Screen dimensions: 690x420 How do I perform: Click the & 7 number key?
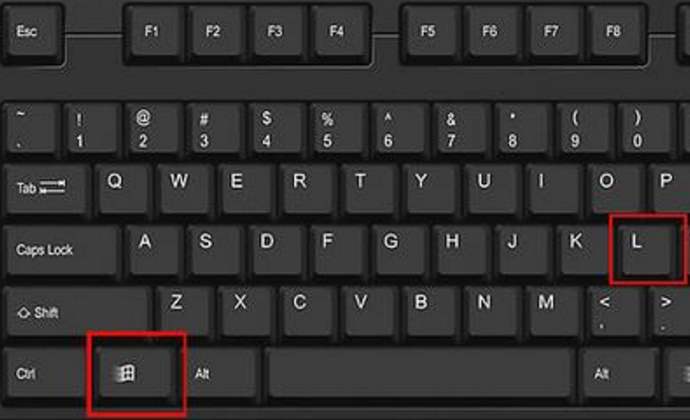pyautogui.click(x=461, y=129)
